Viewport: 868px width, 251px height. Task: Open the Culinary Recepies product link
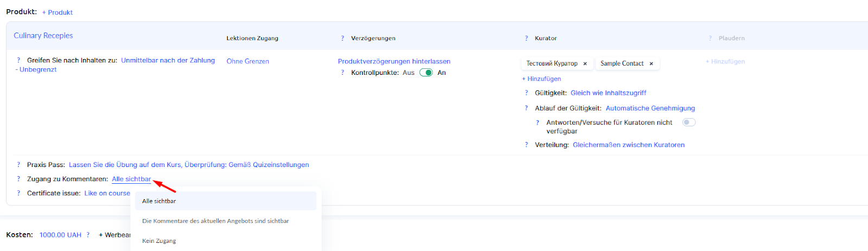click(43, 36)
